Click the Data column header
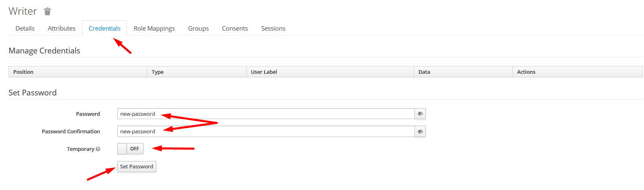Screen dimensions: 644x190 click(424, 72)
